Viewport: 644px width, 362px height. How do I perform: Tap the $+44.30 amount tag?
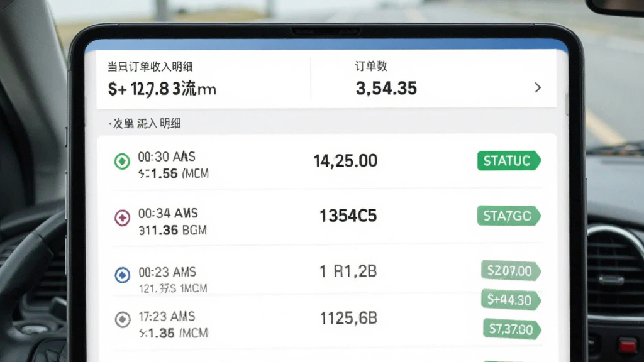point(511,300)
